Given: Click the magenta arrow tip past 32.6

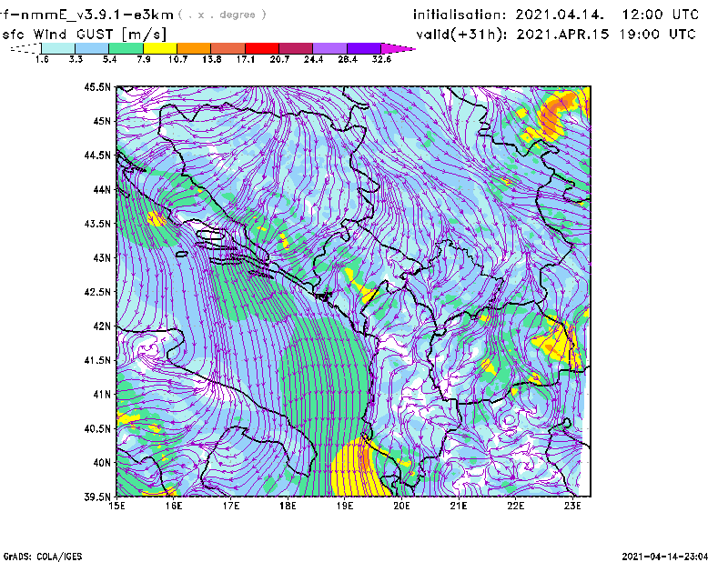Looking at the screenshot, I should (398, 48).
